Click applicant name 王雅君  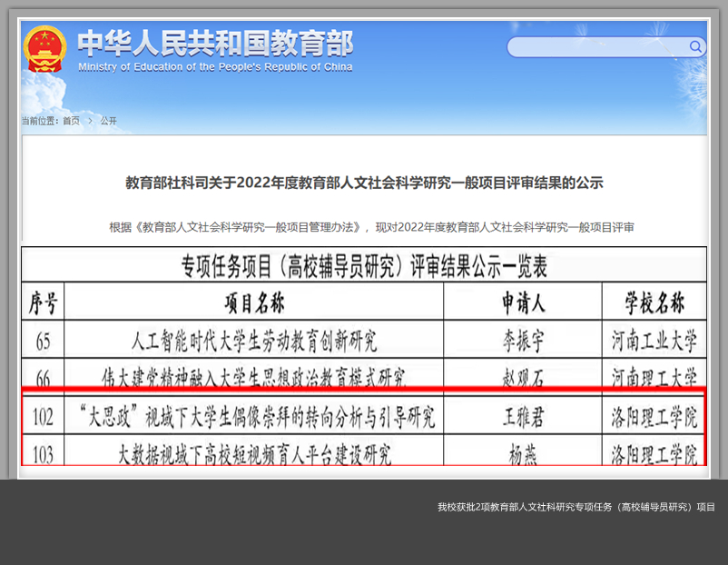[x=524, y=417]
